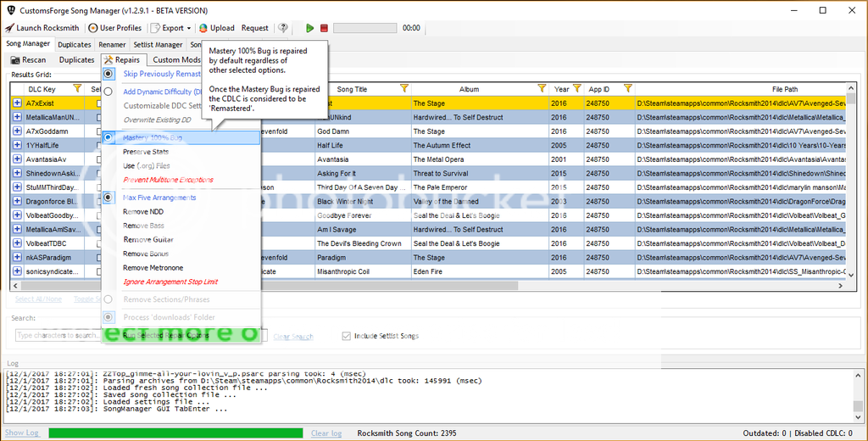The width and height of the screenshot is (868, 441).
Task: Expand the A7xExist row
Action: tap(17, 103)
